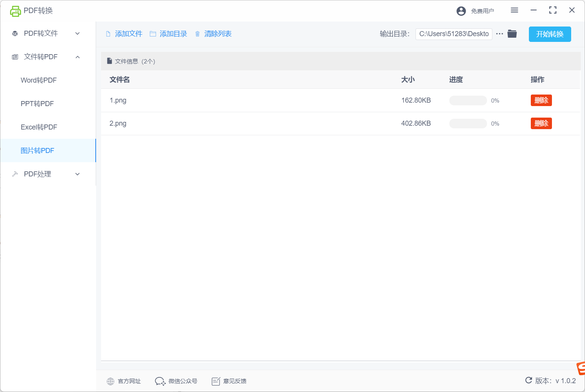585x392 pixels.
Task: Click the 文件转PDF menu group label
Action: [41, 57]
